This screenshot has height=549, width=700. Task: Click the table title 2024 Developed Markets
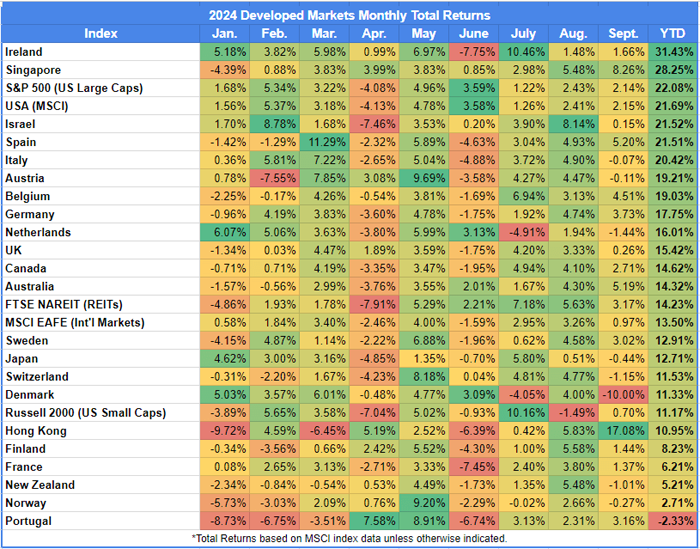pyautogui.click(x=349, y=15)
